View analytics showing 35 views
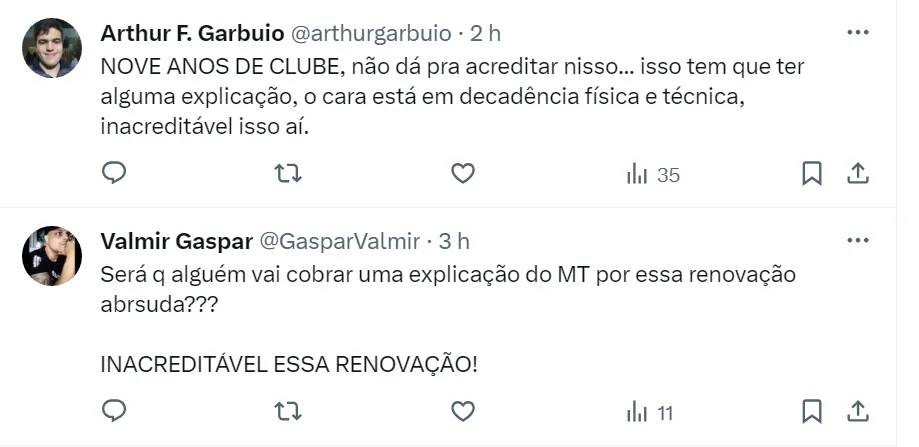Viewport: 919px width, 447px height. point(652,175)
